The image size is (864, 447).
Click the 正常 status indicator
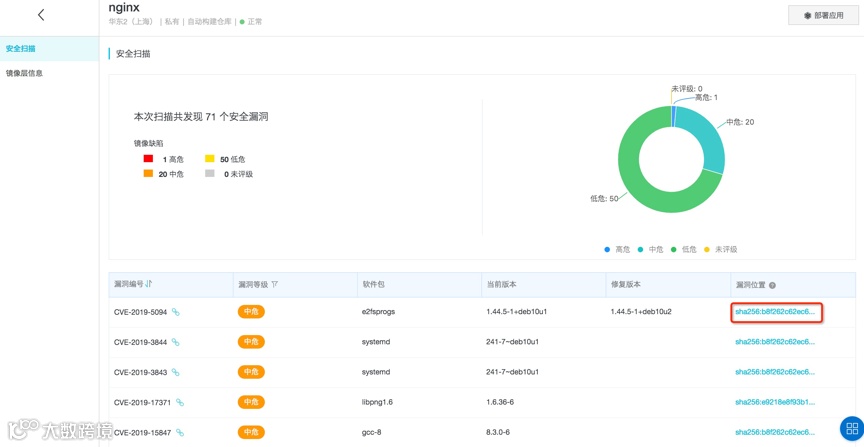click(251, 22)
